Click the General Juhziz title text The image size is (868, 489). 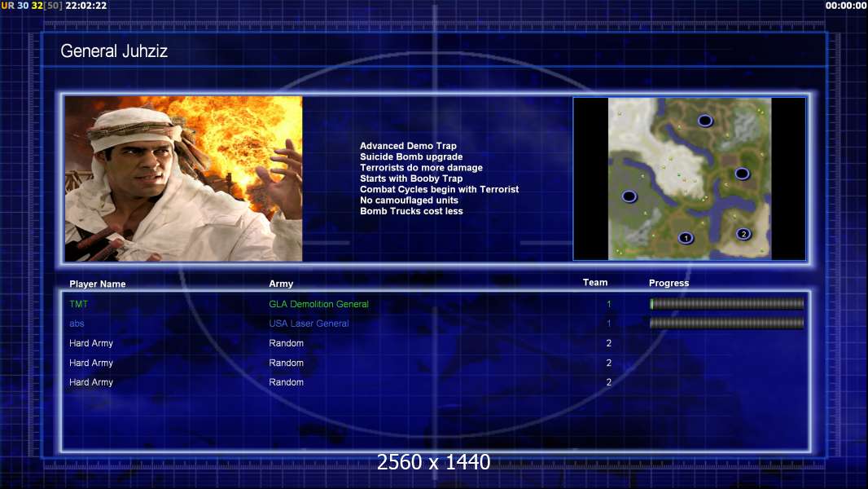click(x=114, y=51)
